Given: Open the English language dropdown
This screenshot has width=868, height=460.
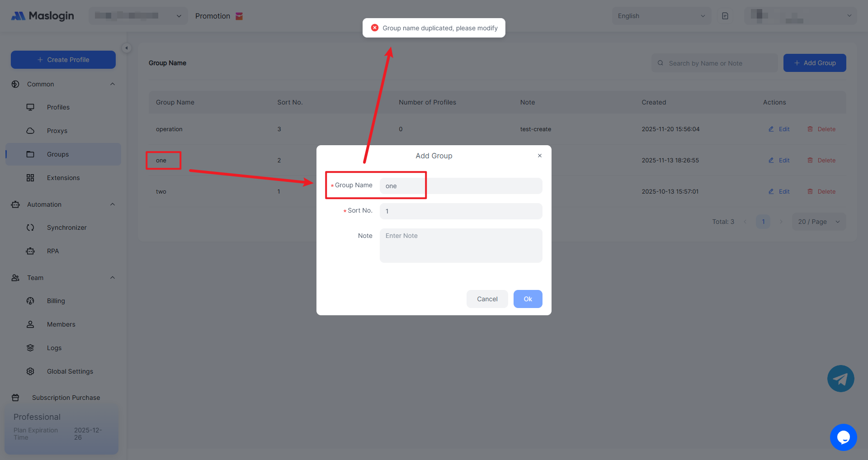Looking at the screenshot, I should (661, 16).
